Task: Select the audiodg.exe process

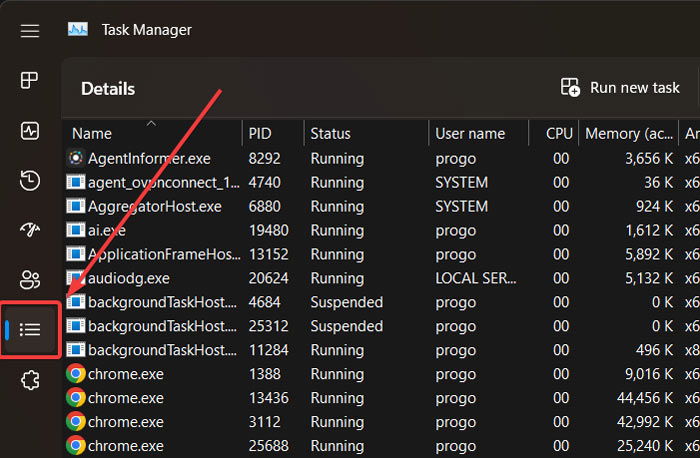Action: tap(129, 278)
